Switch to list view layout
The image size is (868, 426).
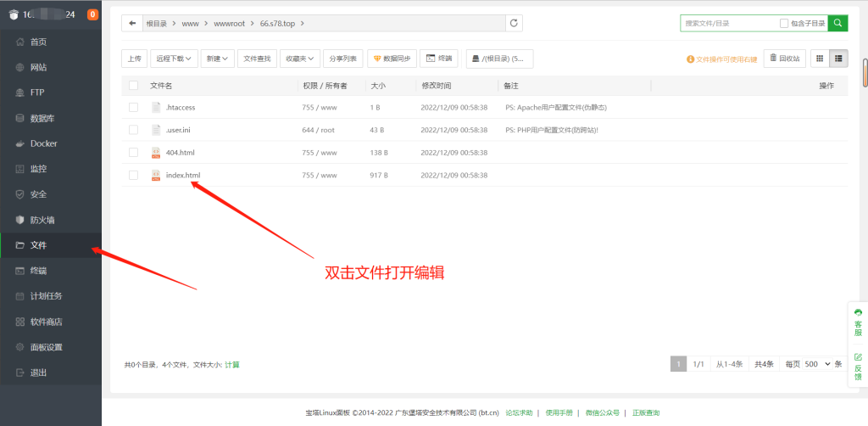[x=838, y=58]
